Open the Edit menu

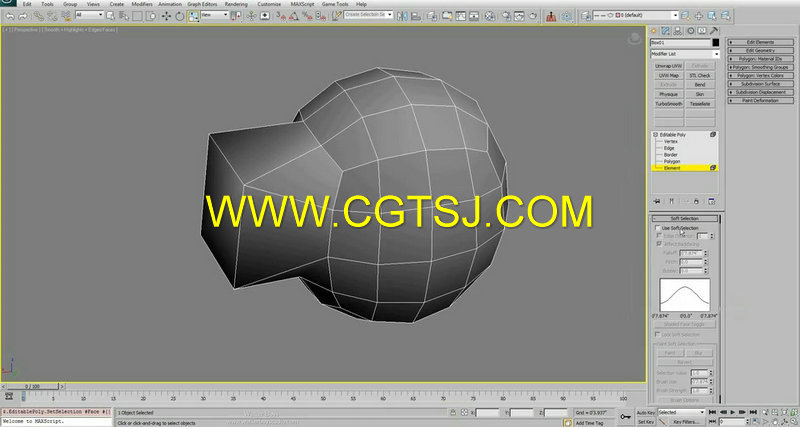pyautogui.click(x=27, y=4)
